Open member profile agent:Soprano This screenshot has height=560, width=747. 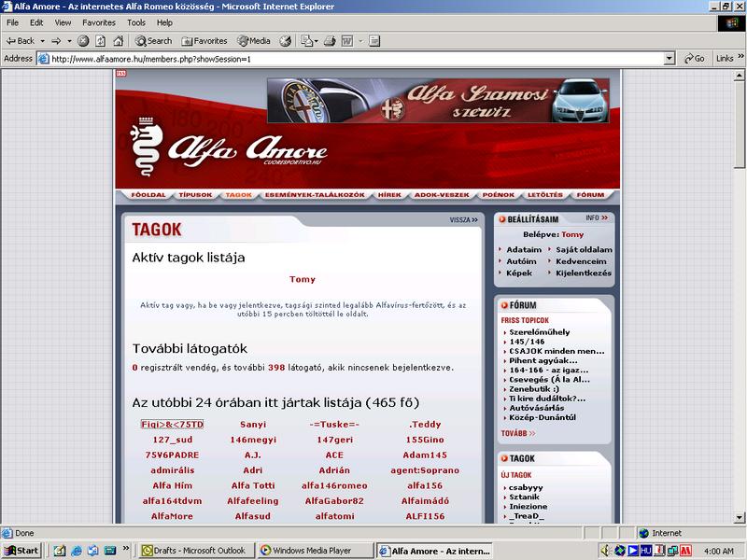click(x=425, y=470)
